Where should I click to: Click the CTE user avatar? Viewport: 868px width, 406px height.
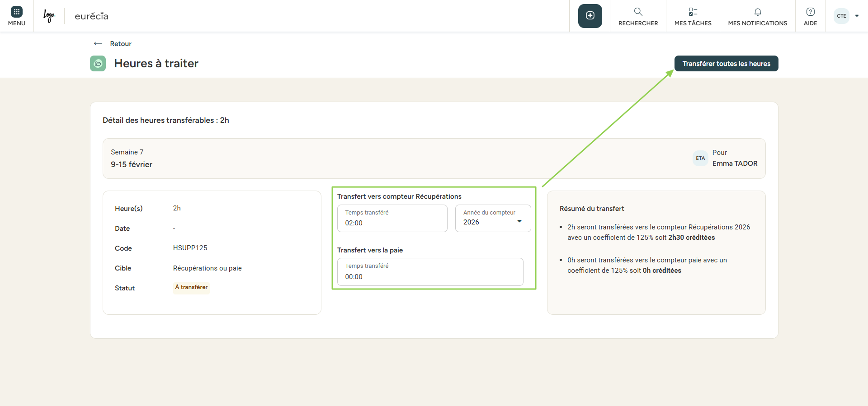(x=841, y=16)
